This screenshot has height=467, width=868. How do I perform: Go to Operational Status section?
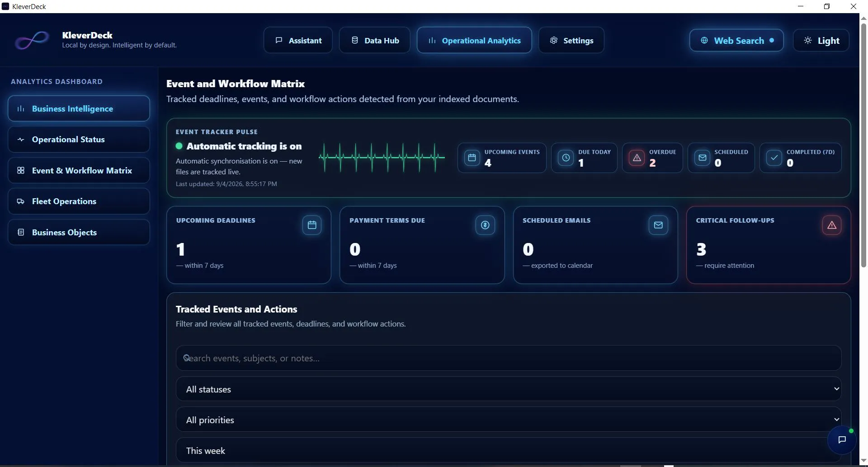point(79,140)
